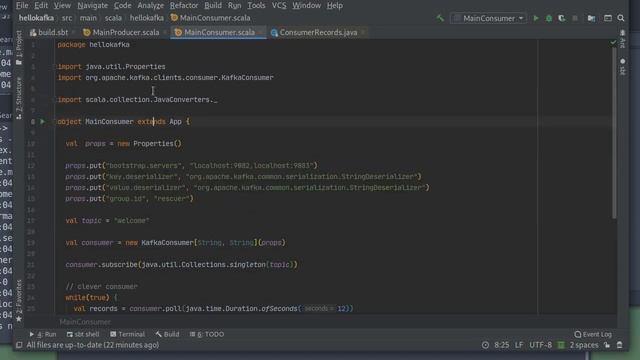Viewport: 640px width, 360px height.
Task: Change file encoding UTF-8 in status bar
Action: (x=540, y=345)
